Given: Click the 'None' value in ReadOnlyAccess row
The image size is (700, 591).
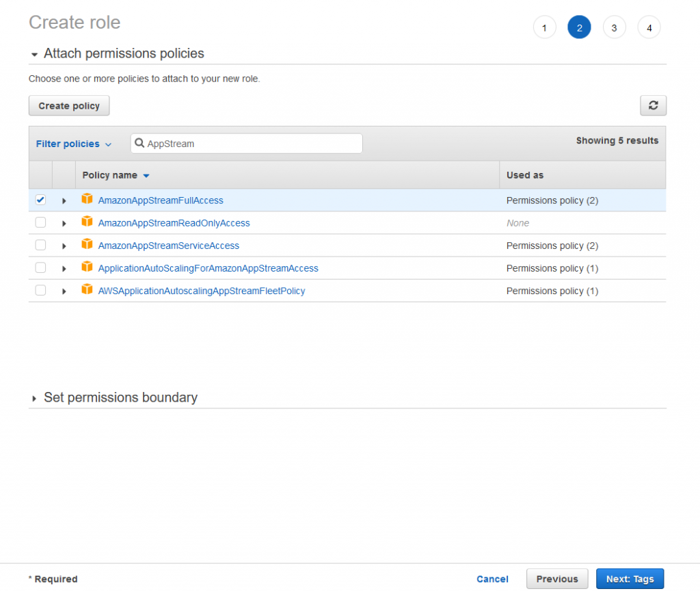Looking at the screenshot, I should [x=518, y=223].
